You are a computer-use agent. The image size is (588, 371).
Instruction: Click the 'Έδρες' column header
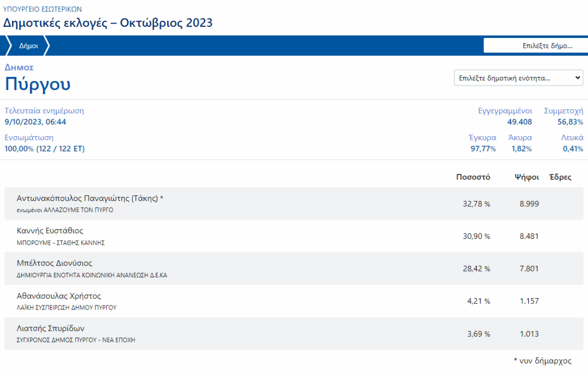coord(560,177)
